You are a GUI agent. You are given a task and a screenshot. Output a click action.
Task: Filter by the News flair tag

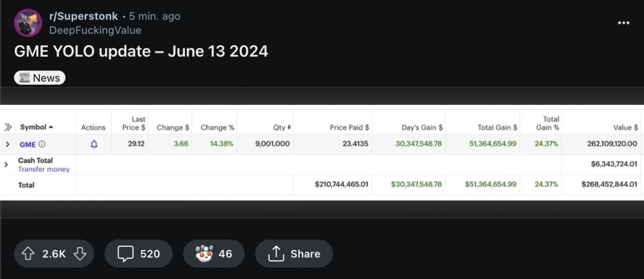[x=40, y=78]
